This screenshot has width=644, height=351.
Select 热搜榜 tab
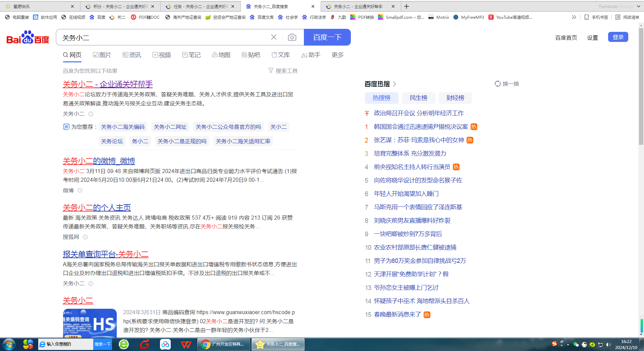(382, 98)
